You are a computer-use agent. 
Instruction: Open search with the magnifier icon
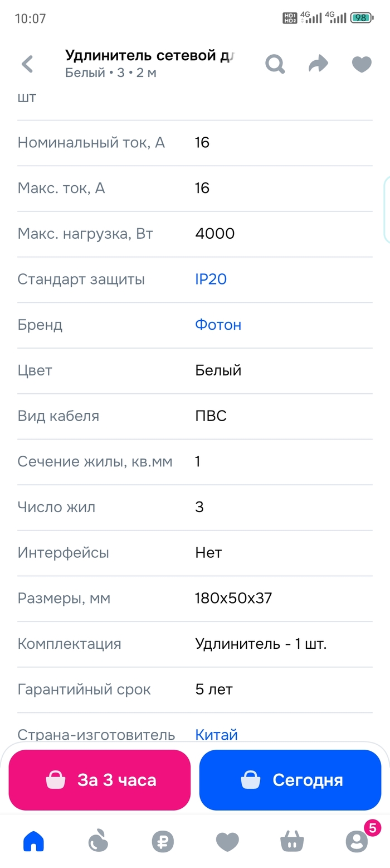click(275, 64)
